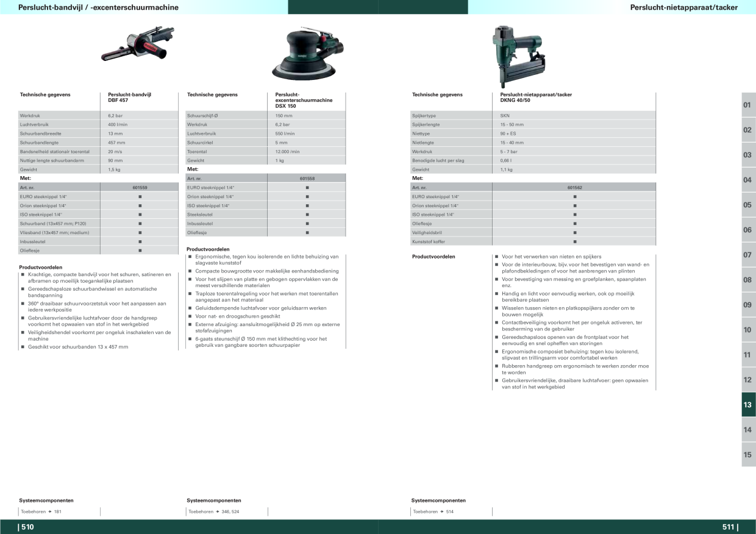This screenshot has width=756, height=534.
Task: Click the '150 mm' Schuurschijf-Ø value
Action: tap(284, 116)
